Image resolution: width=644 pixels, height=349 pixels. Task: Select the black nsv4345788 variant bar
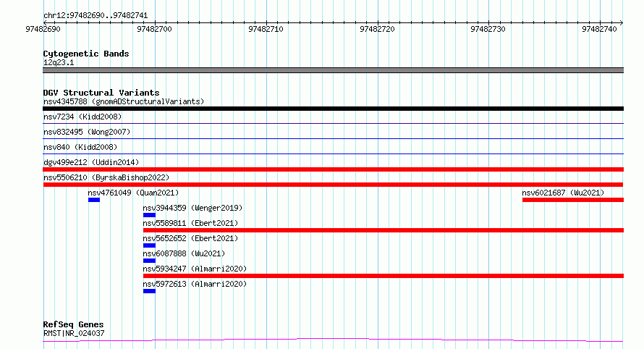coord(333,109)
